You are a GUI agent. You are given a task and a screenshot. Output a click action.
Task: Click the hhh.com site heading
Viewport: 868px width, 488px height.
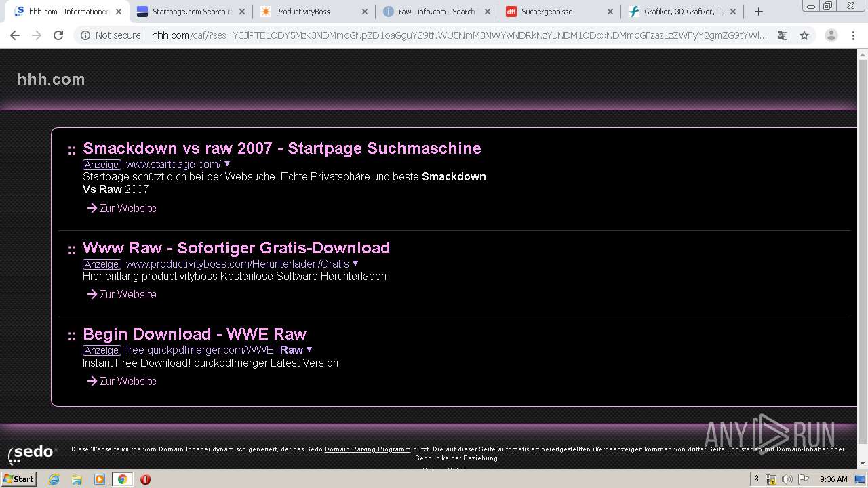[x=52, y=79]
